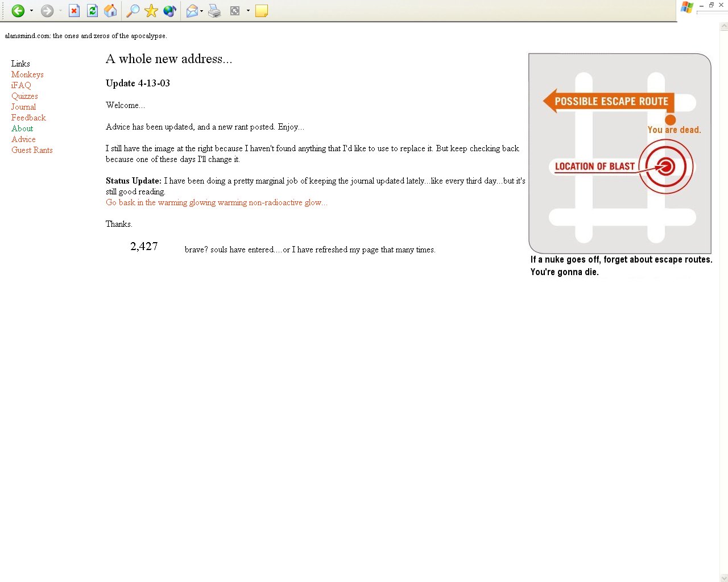Click the scrollbar down arrow
This screenshot has width=728, height=582.
tap(723, 578)
